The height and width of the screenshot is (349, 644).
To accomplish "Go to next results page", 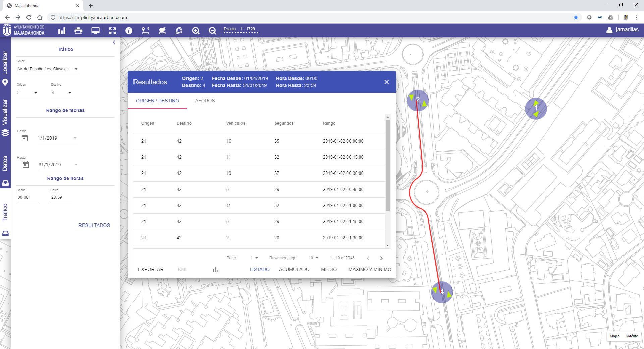I will click(381, 258).
